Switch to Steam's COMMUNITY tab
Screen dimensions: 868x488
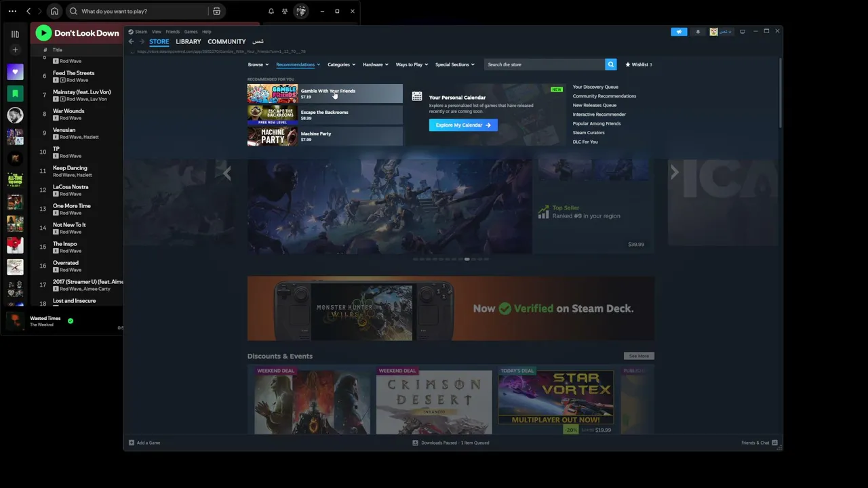click(x=226, y=42)
